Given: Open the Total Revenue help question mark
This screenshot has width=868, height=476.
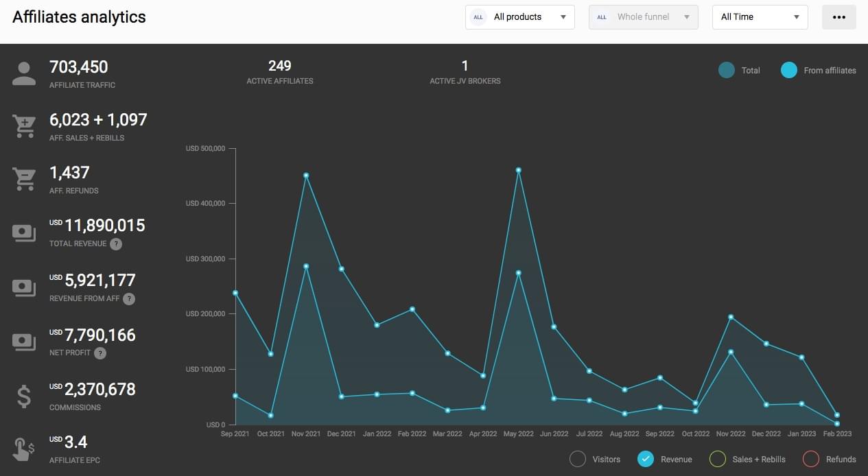Looking at the screenshot, I should pos(116,243).
